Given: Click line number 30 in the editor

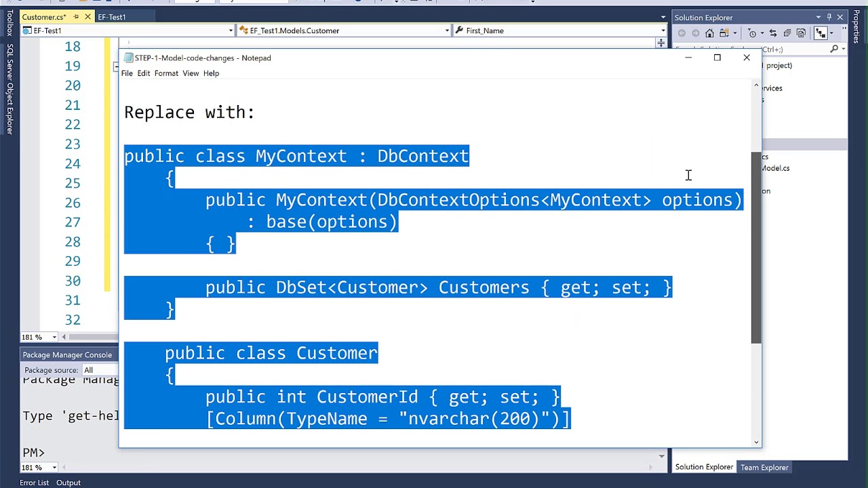Looking at the screenshot, I should [x=73, y=281].
